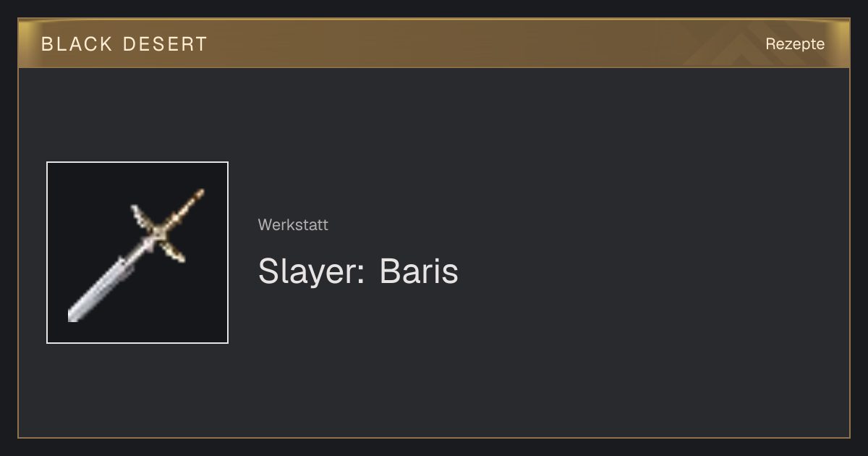
Task: Click the BLACK DESERT title in the banner
Action: point(124,44)
